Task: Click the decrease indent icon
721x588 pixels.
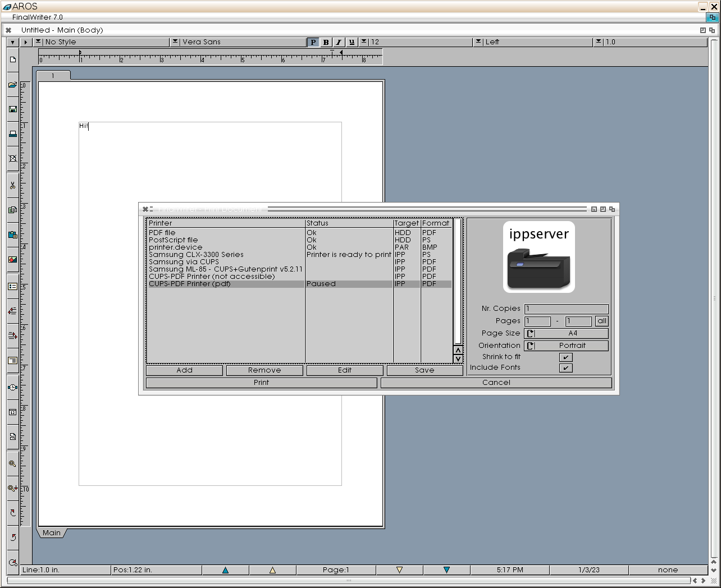Action: (x=12, y=311)
